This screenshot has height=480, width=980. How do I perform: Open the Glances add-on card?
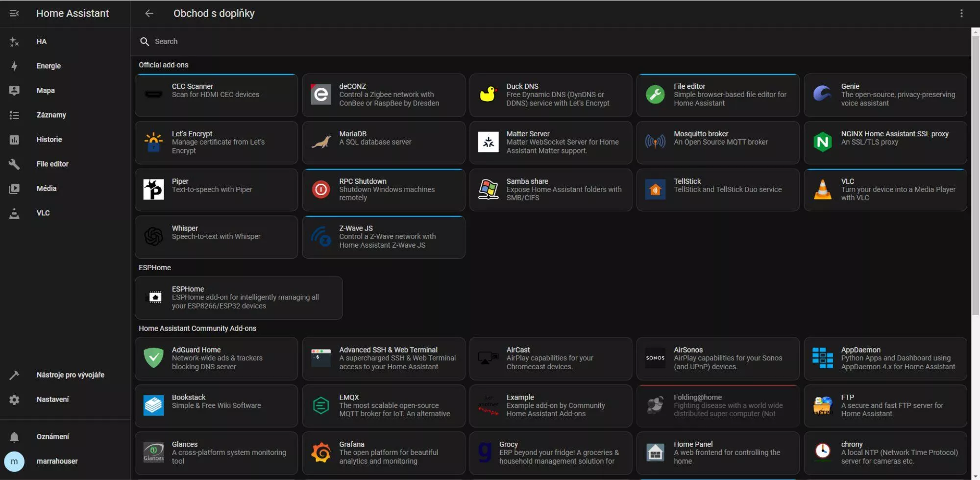pyautogui.click(x=216, y=453)
